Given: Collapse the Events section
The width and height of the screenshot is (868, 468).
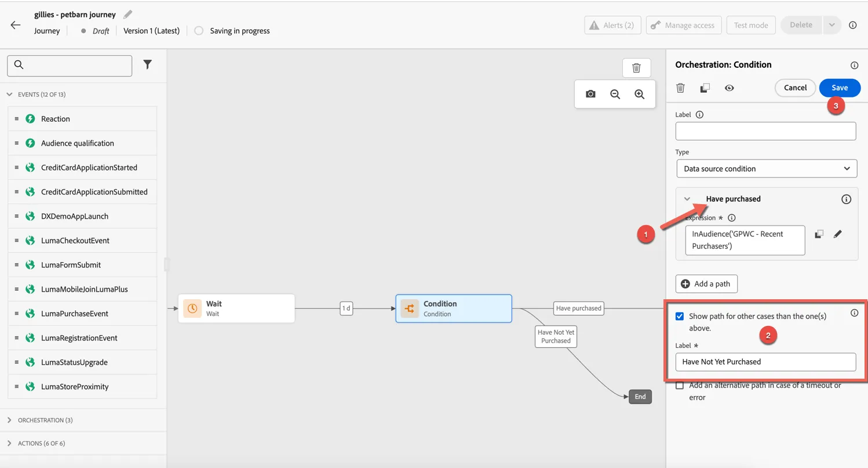Looking at the screenshot, I should [9, 95].
